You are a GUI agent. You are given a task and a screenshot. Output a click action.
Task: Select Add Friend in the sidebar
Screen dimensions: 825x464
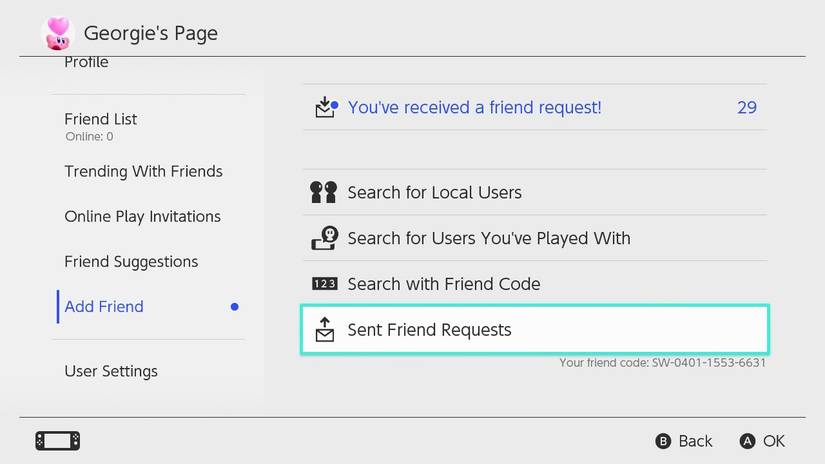(x=104, y=306)
